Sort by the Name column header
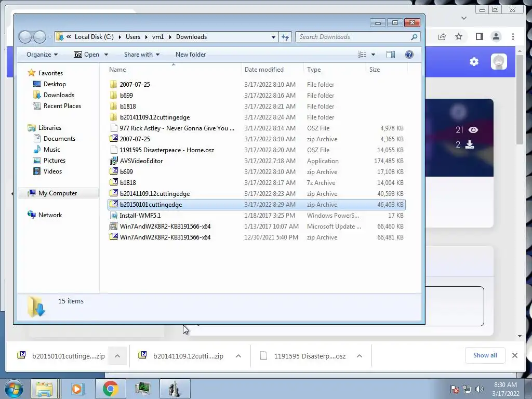This screenshot has width=532, height=399. [x=173, y=70]
